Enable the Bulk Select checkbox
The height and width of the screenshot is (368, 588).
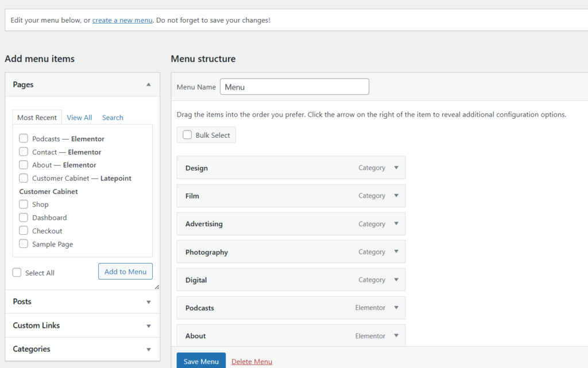[x=187, y=134]
